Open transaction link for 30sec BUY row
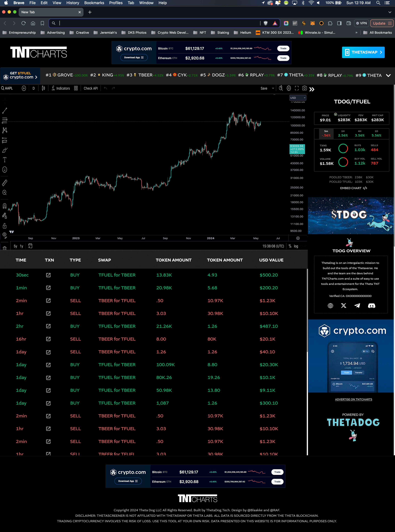The height and width of the screenshot is (532, 395). (x=48, y=275)
